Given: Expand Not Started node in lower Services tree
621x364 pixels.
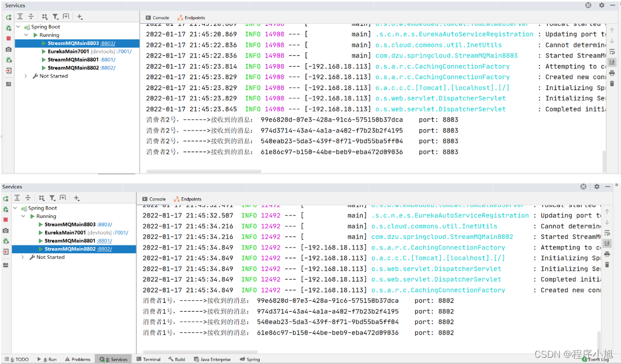Looking at the screenshot, I should (x=23, y=257).
